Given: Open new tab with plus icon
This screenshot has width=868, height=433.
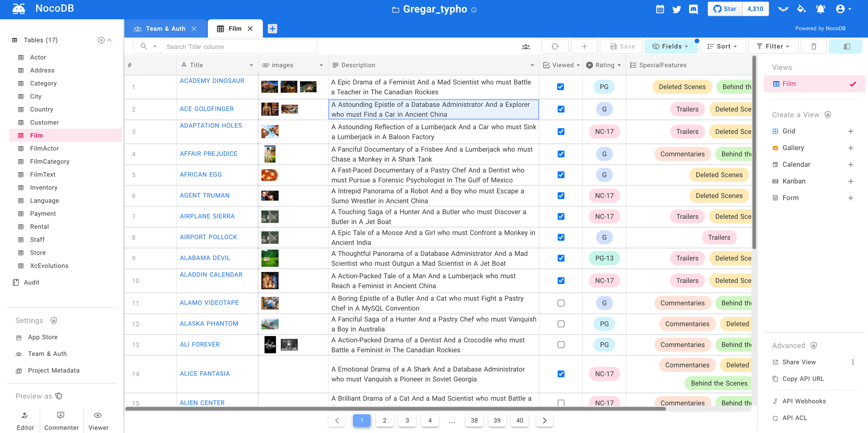Looking at the screenshot, I should tap(272, 29).
